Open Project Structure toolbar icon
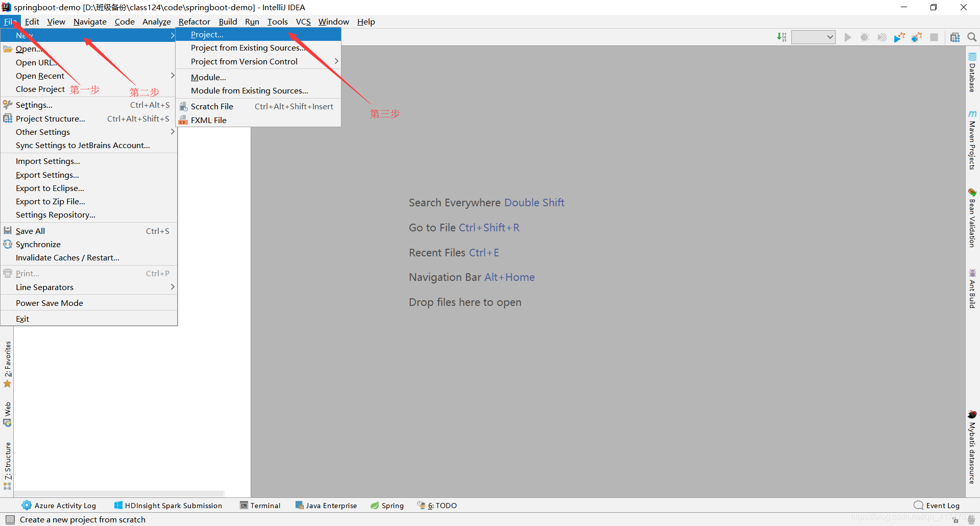 [x=955, y=37]
